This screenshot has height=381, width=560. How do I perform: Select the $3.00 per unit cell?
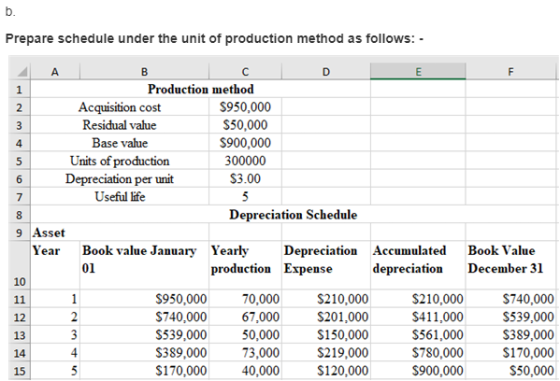pos(245,179)
